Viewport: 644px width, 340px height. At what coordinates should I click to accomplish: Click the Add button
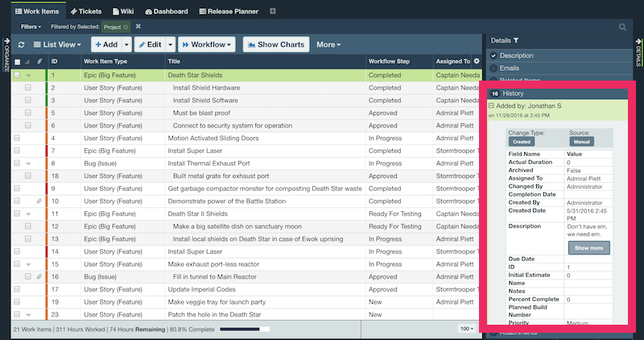pos(106,44)
